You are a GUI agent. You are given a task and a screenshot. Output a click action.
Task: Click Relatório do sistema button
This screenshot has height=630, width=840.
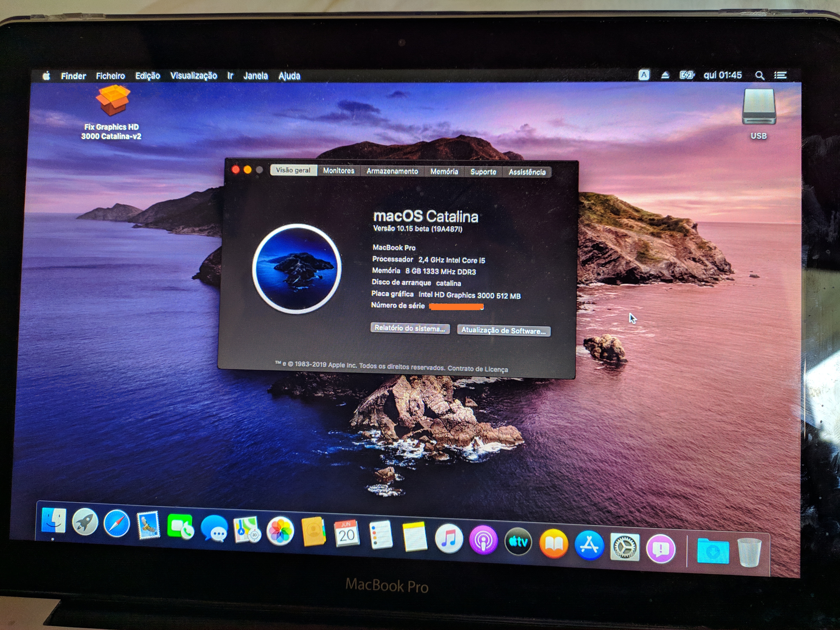410,328
